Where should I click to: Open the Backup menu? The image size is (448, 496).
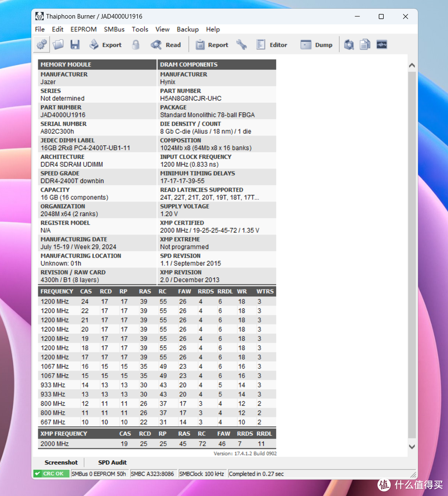(188, 29)
